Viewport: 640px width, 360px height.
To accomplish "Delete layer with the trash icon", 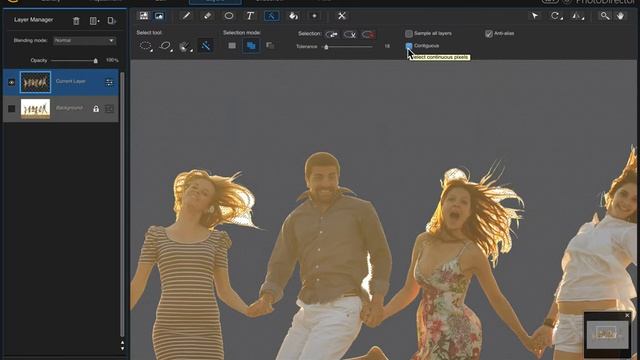I will click(x=76, y=21).
